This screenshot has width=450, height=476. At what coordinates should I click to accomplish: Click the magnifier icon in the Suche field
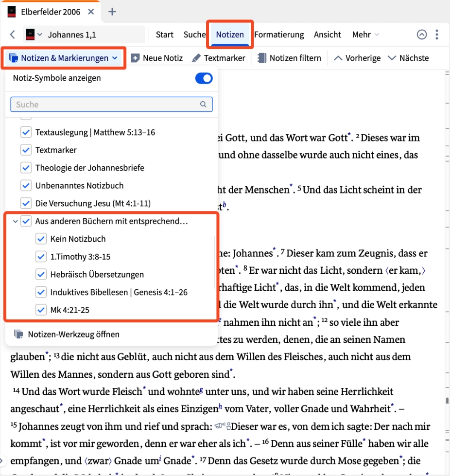[x=203, y=105]
